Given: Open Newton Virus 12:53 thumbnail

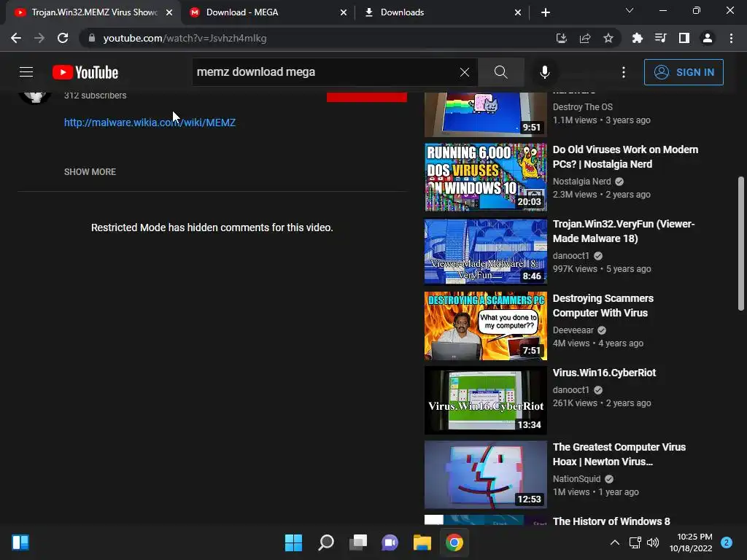Looking at the screenshot, I should coord(485,475).
